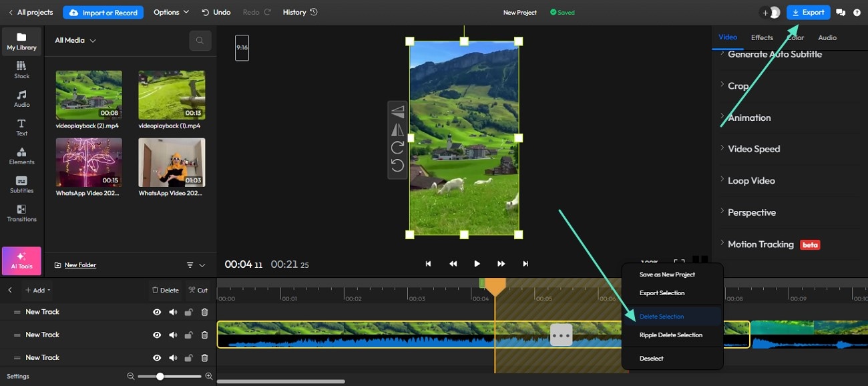Screen dimensions: 868x386
Task: Zoom out the timeline with minus magnifier
Action: click(x=131, y=377)
